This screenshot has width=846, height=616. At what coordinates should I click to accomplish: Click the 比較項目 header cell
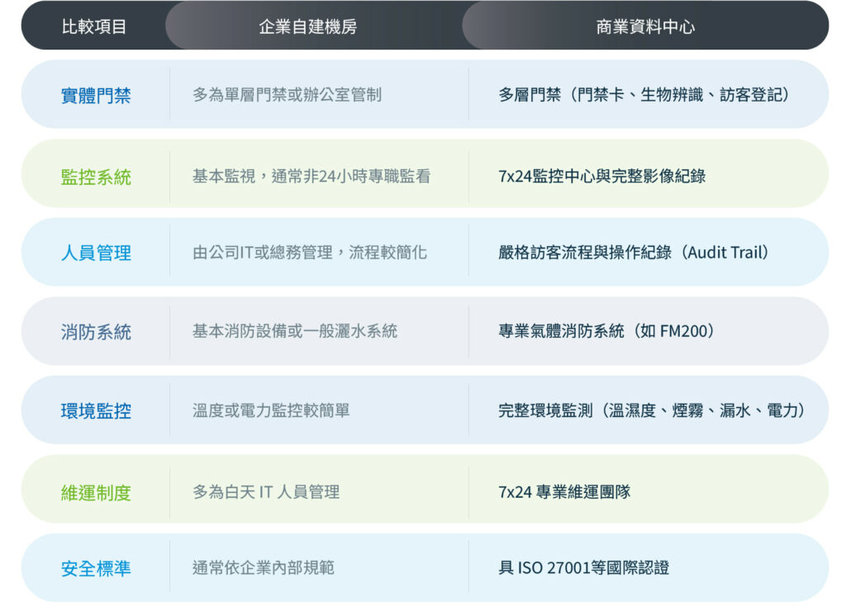(94, 26)
